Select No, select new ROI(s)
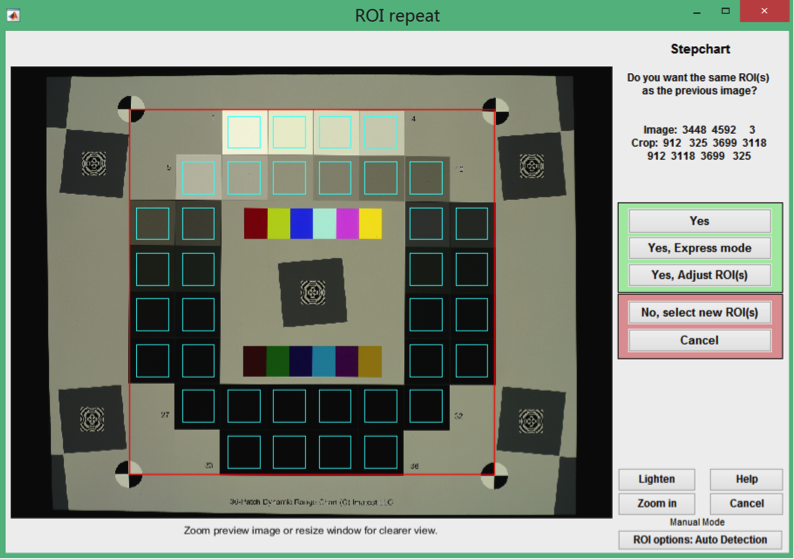 point(699,313)
